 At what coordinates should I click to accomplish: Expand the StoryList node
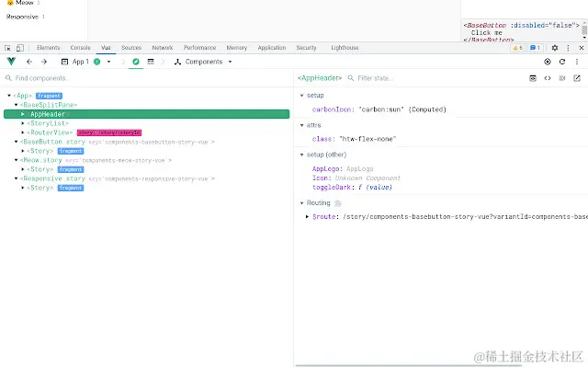pyautogui.click(x=23, y=123)
